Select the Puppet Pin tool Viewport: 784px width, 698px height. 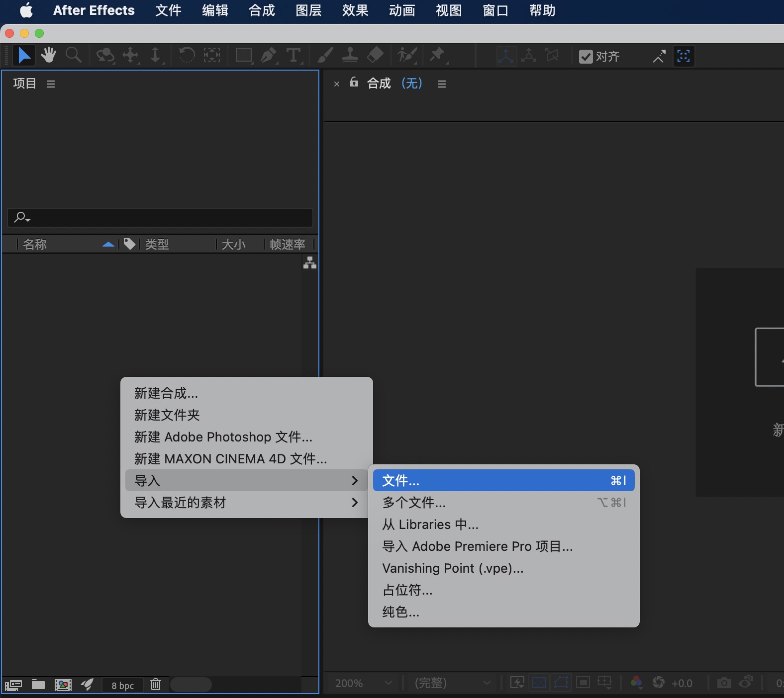tap(438, 55)
